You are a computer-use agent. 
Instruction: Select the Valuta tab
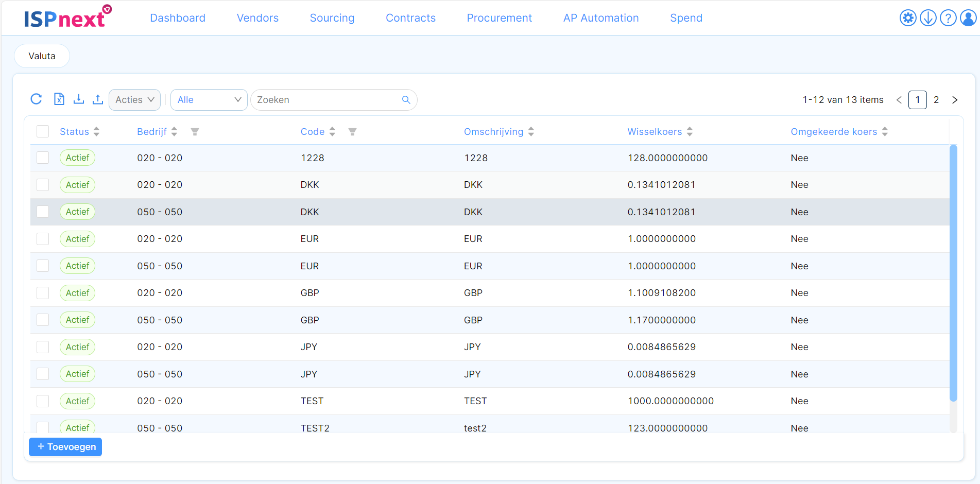(42, 56)
